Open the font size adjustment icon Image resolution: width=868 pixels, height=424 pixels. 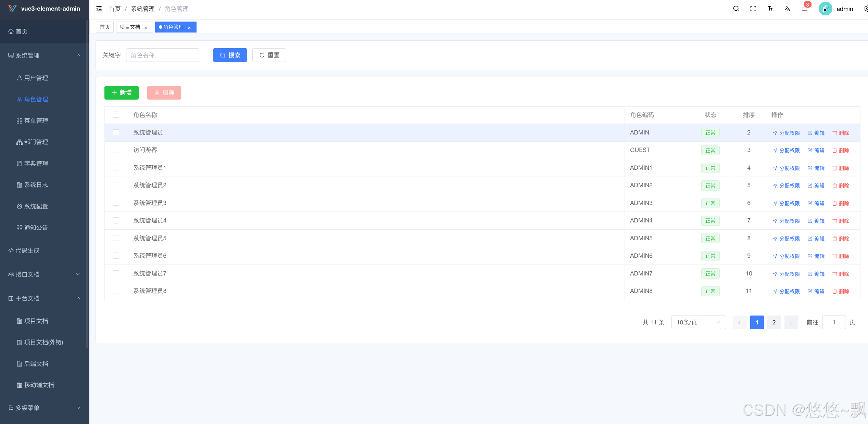coord(770,9)
